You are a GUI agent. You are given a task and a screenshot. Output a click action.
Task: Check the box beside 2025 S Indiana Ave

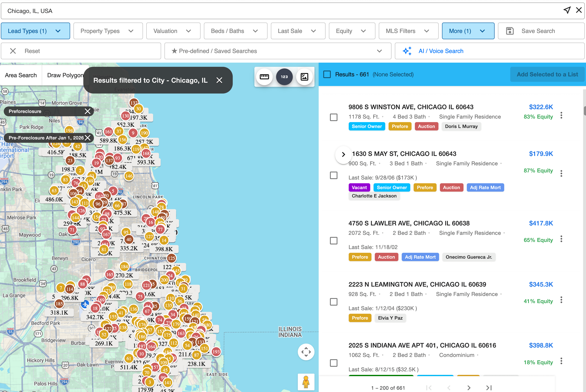(x=334, y=363)
